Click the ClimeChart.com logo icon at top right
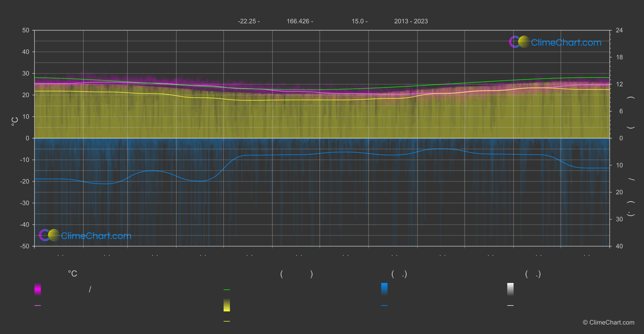The width and height of the screenshot is (644, 334). [519, 42]
